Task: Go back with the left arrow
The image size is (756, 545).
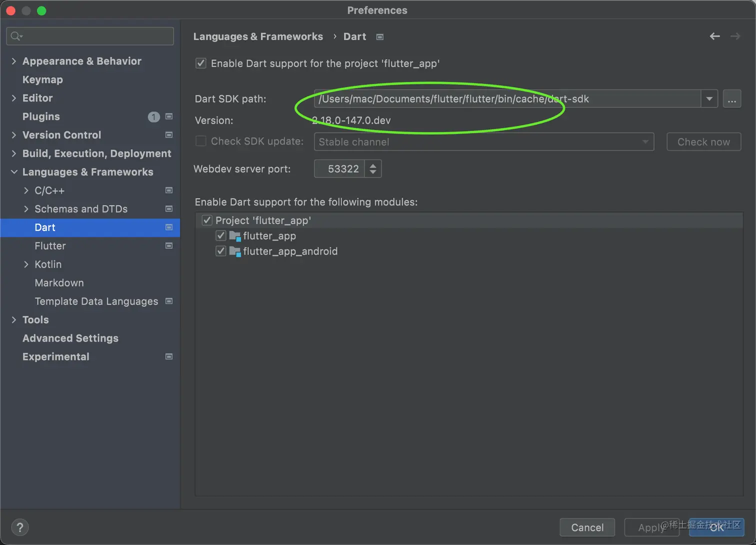Action: [715, 36]
